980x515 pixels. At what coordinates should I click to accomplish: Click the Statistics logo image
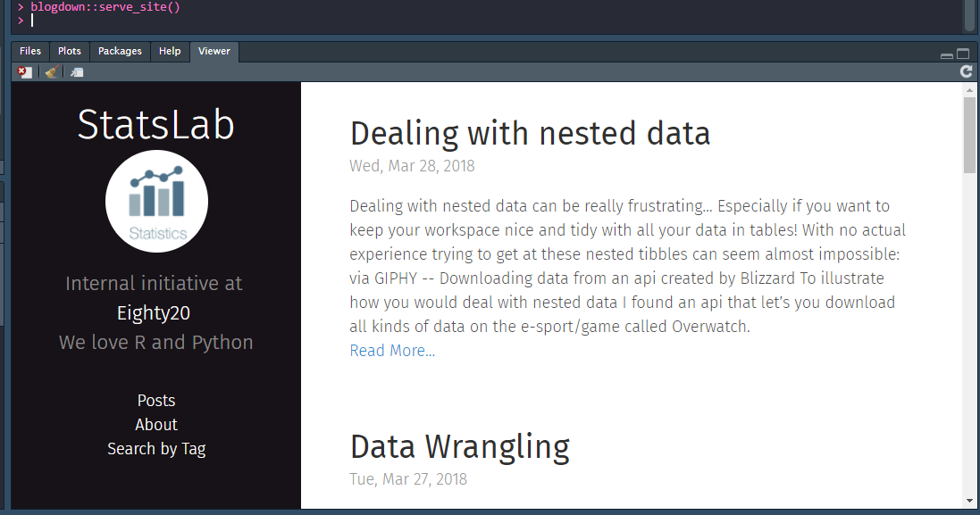157,201
